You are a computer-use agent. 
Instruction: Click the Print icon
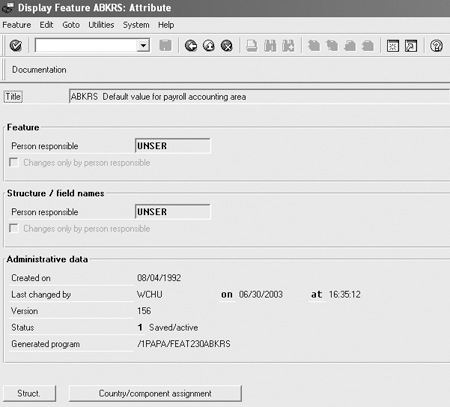252,46
